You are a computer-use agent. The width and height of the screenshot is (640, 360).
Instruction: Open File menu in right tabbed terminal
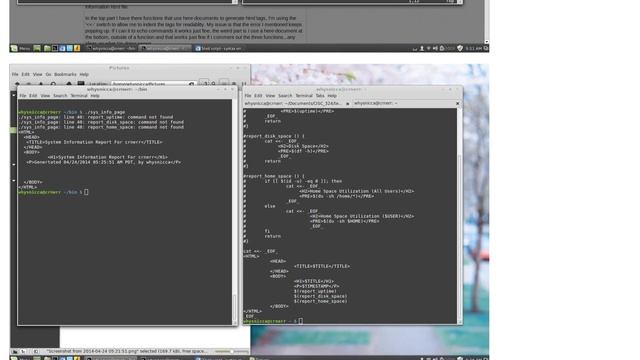click(248, 96)
